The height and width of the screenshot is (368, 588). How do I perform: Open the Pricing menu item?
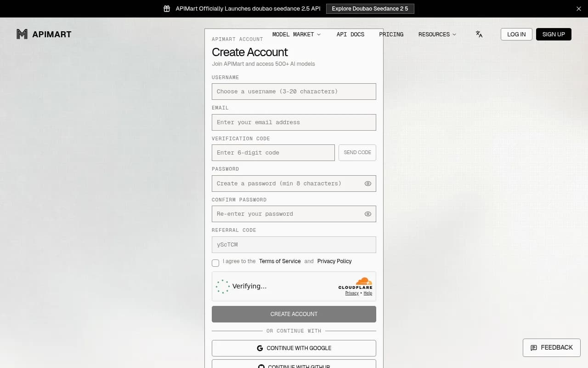coord(391,34)
